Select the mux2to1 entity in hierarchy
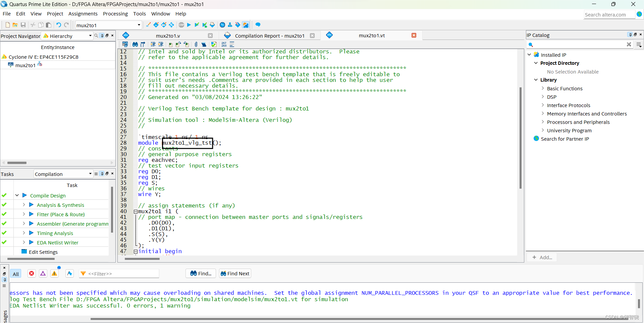644x323 pixels. coord(25,65)
